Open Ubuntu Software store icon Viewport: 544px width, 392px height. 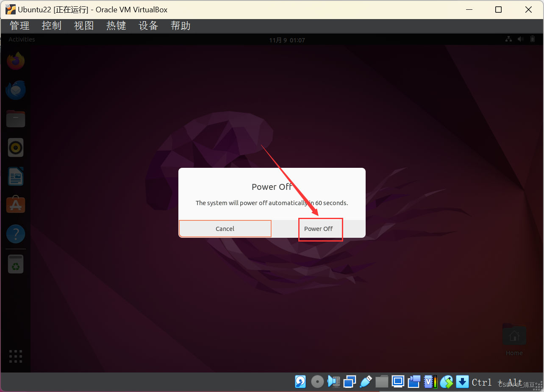(x=16, y=205)
